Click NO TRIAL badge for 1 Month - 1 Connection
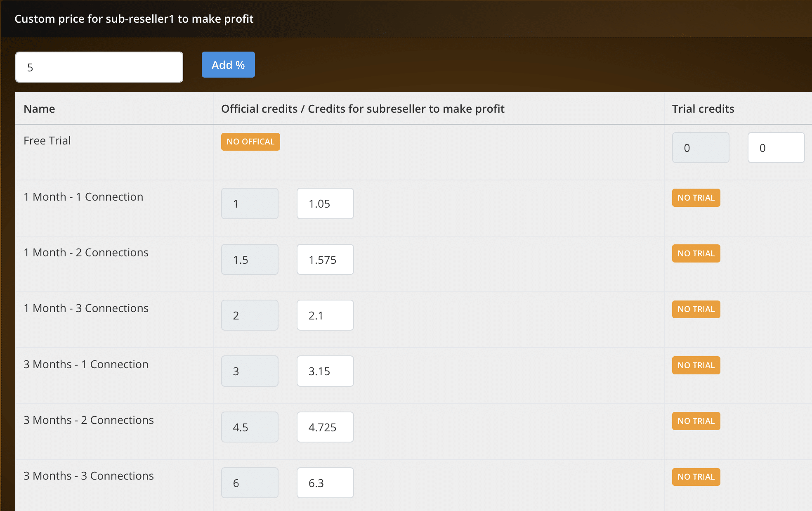The width and height of the screenshot is (812, 511). (696, 198)
